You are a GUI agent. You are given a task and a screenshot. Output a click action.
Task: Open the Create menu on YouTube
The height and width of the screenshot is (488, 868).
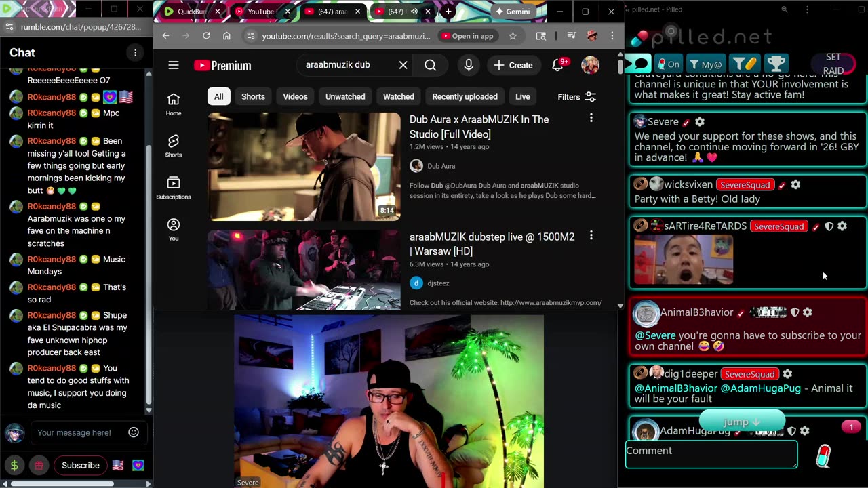tap(513, 65)
